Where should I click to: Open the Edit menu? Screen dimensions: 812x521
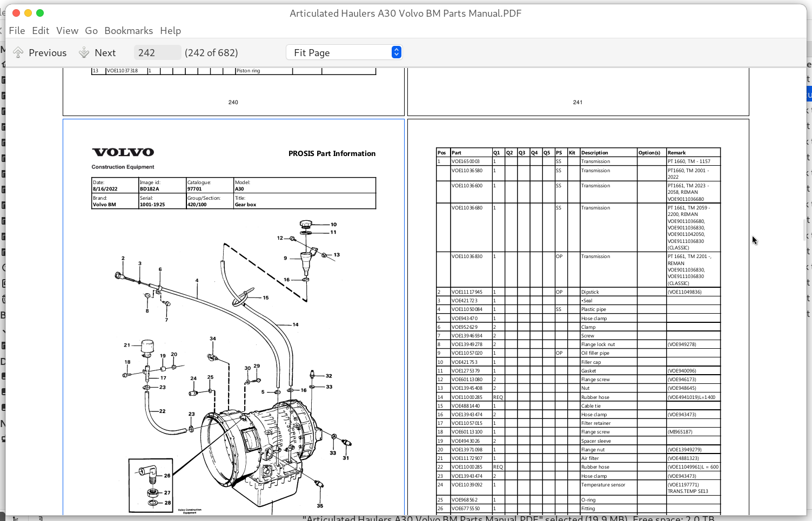click(40, 31)
